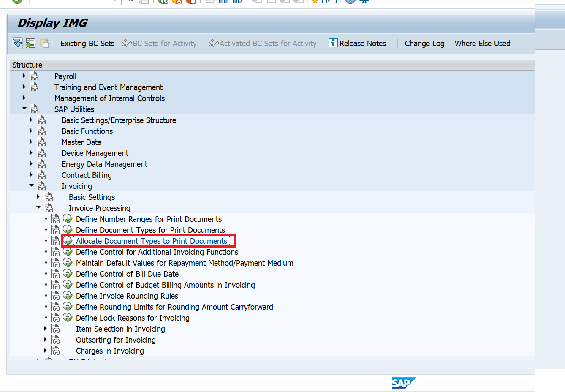Open documentation icon for Contract Billing
The width and height of the screenshot is (565, 392).
tap(41, 175)
